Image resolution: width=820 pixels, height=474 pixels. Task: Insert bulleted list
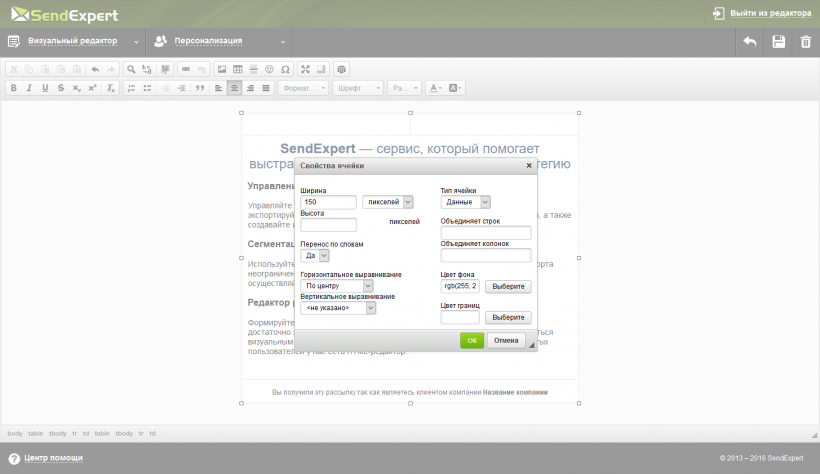(x=147, y=88)
